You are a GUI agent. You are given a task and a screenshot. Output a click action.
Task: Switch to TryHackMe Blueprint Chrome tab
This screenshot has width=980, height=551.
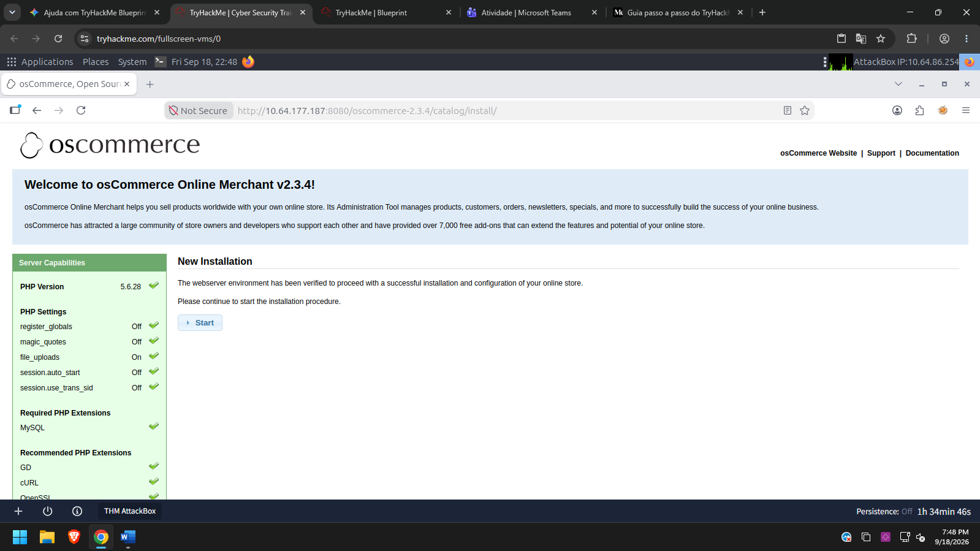386,13
